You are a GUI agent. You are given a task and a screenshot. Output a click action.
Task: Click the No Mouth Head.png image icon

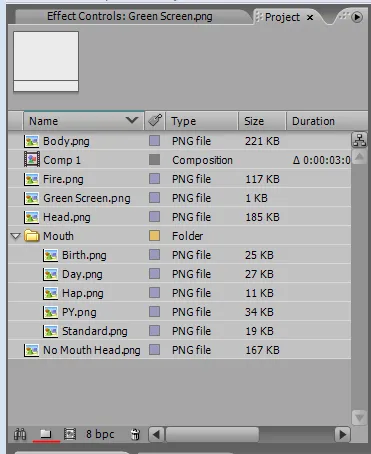point(32,350)
